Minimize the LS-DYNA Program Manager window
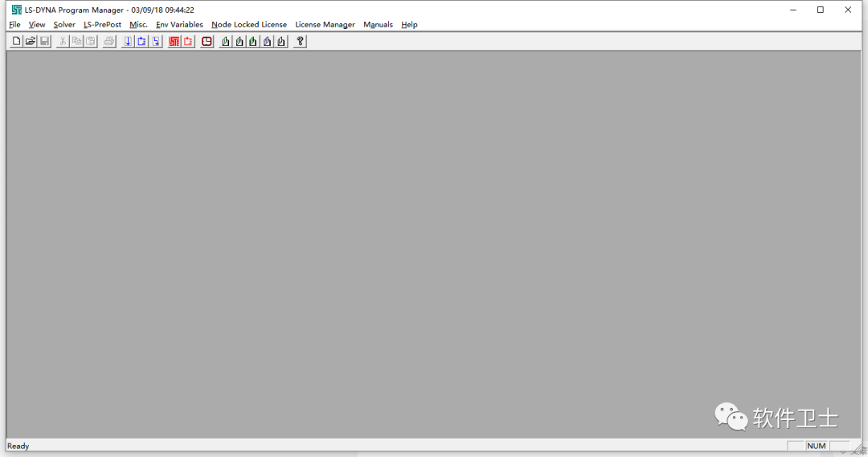868x457 pixels. 793,10
